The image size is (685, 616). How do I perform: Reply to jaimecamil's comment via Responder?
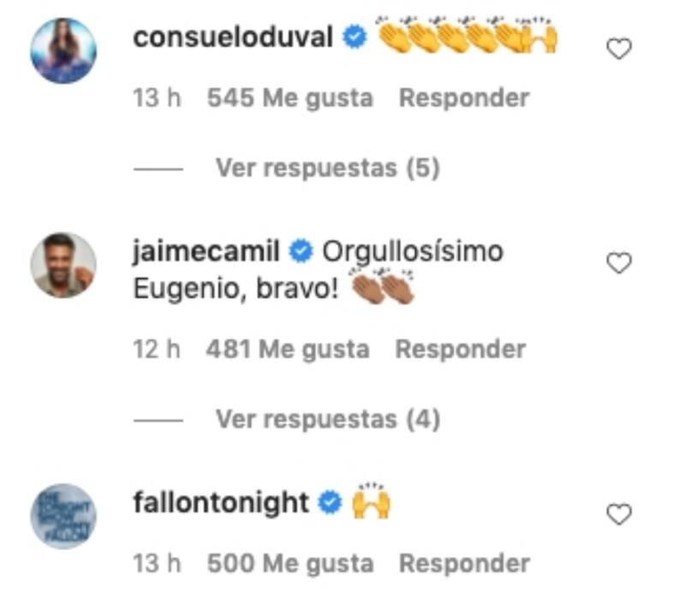click(x=460, y=349)
